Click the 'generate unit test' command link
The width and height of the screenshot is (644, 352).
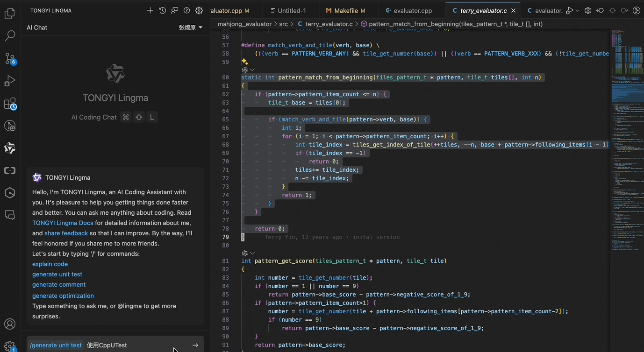pos(57,274)
